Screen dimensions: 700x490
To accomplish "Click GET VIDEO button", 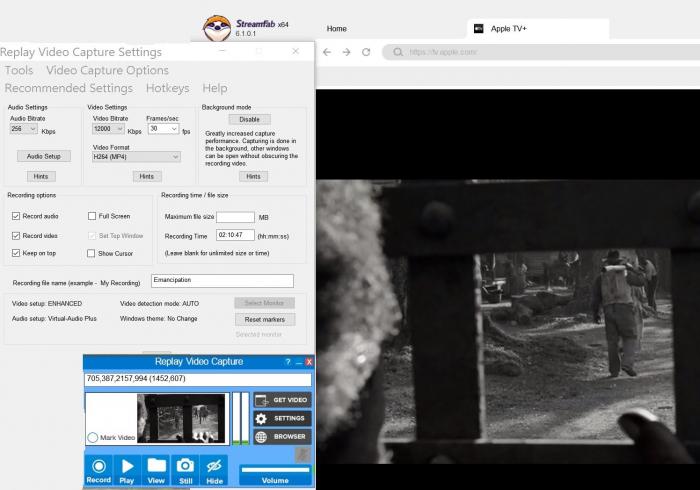I will pyautogui.click(x=282, y=400).
